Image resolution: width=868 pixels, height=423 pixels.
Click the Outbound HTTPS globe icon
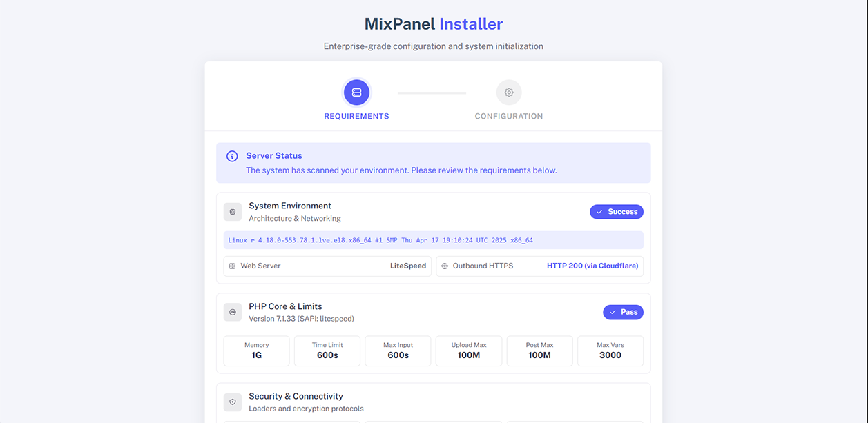click(x=445, y=266)
